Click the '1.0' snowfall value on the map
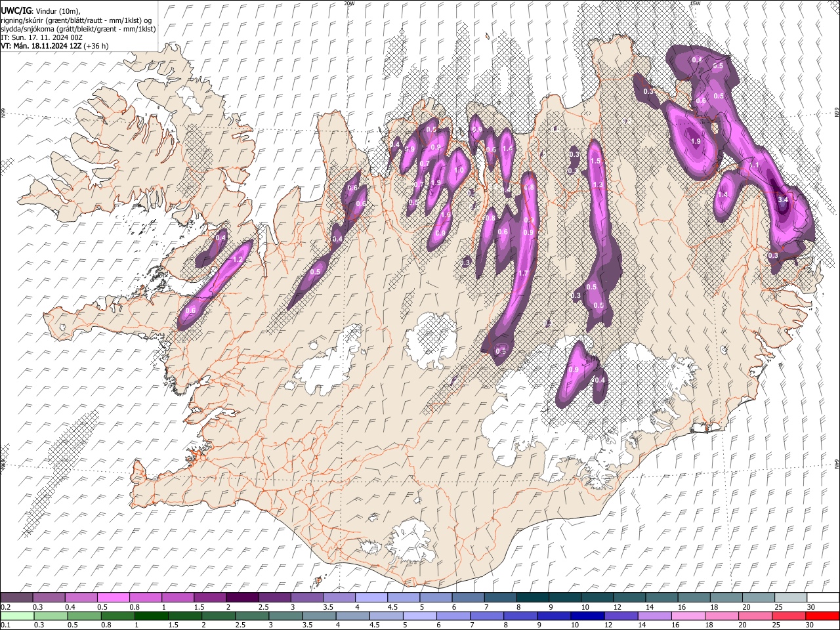The image size is (840, 630). click(459, 170)
